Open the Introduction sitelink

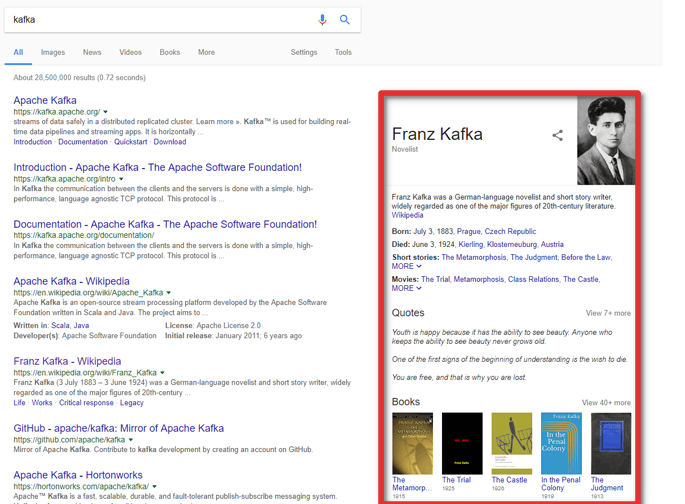pyautogui.click(x=32, y=142)
